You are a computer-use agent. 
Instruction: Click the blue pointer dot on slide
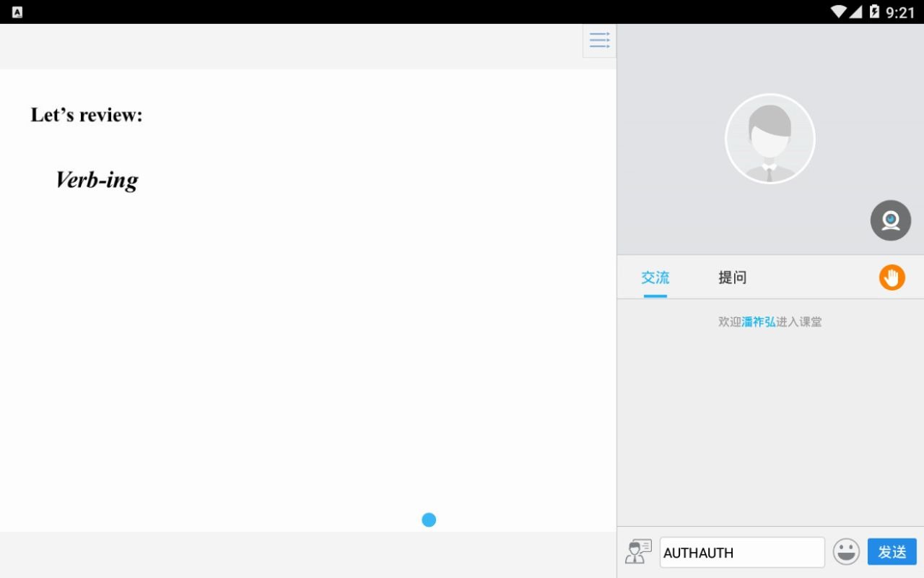429,519
